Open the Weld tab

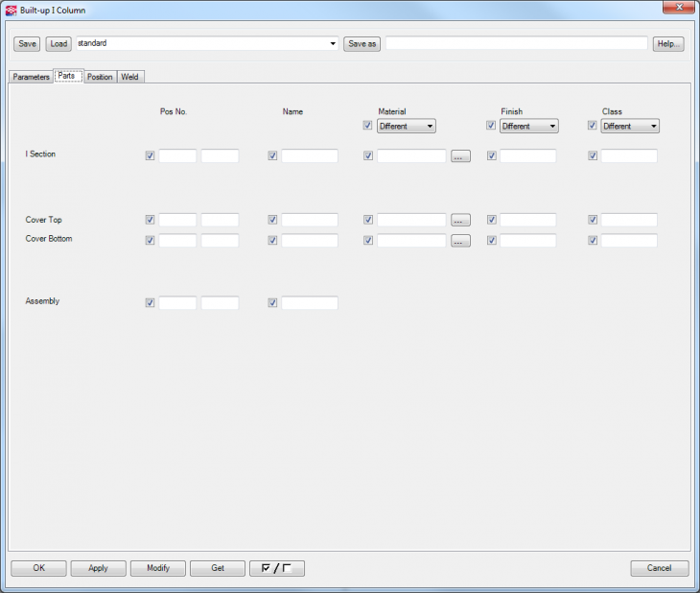129,77
